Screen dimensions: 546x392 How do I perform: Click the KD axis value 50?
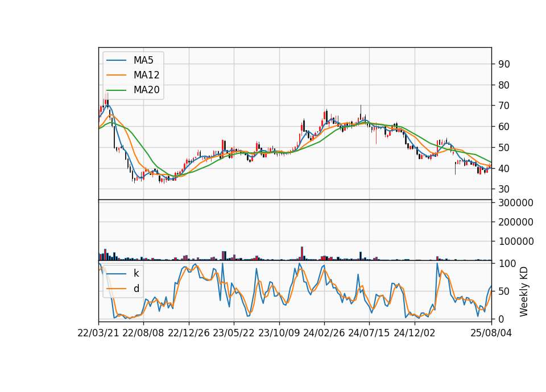[504, 291]
